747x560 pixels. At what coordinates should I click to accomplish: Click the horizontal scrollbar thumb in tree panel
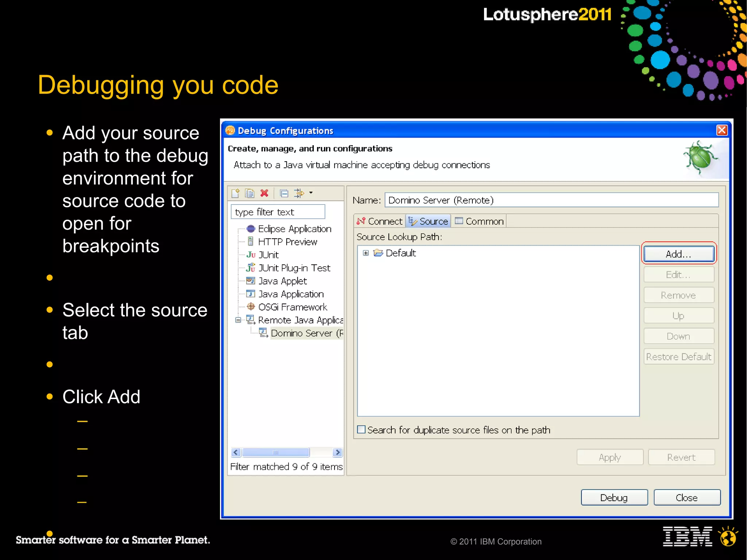pyautogui.click(x=276, y=452)
